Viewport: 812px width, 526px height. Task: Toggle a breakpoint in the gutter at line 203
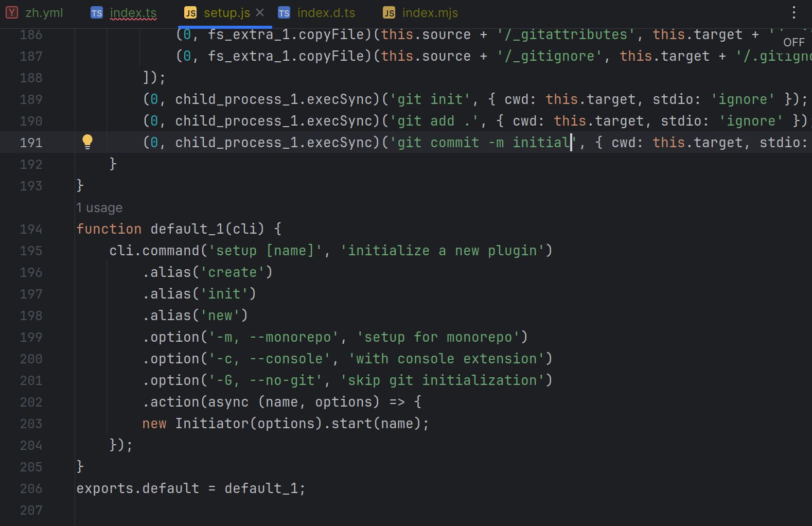[91, 423]
